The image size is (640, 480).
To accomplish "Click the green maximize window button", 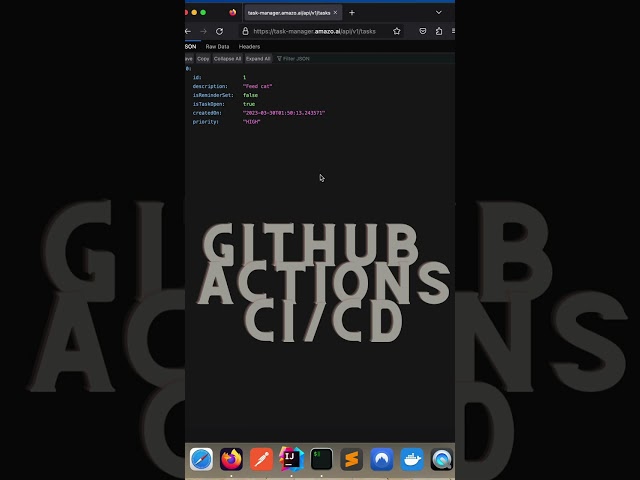I will pyautogui.click(x=203, y=13).
